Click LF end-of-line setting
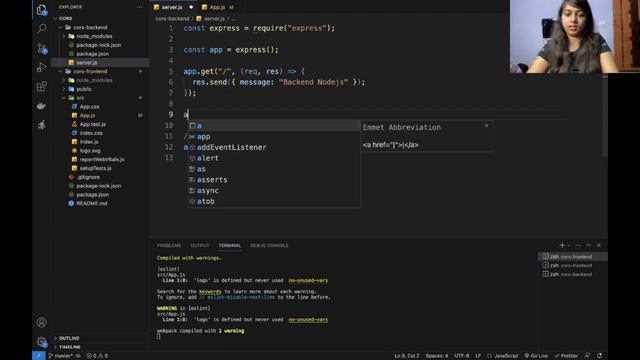The width and height of the screenshot is (640, 360). (x=478, y=356)
